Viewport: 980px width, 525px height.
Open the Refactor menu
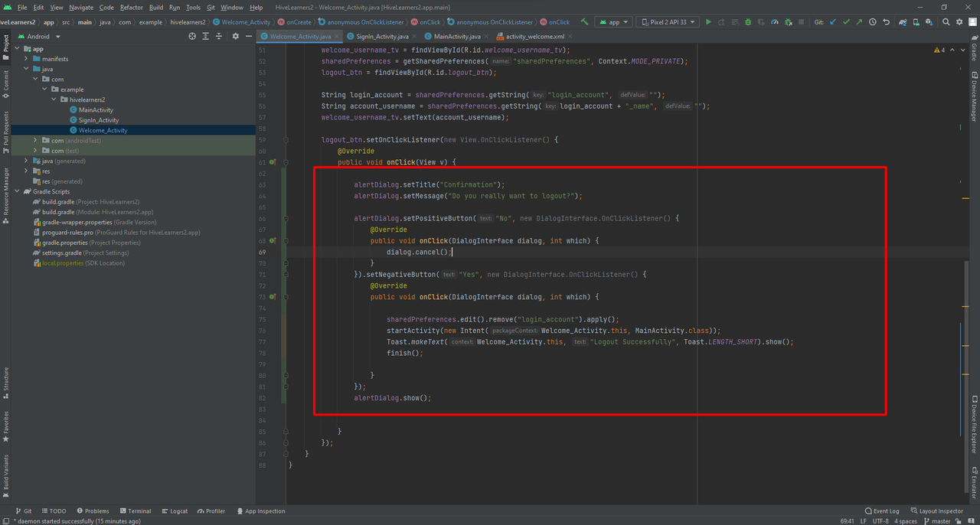[x=132, y=8]
